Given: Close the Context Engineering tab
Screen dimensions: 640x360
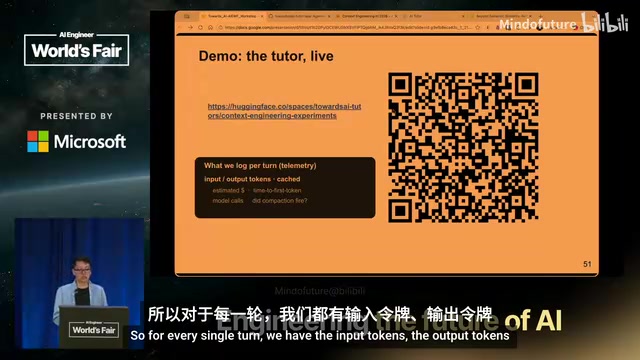Looking at the screenshot, I should (x=396, y=16).
